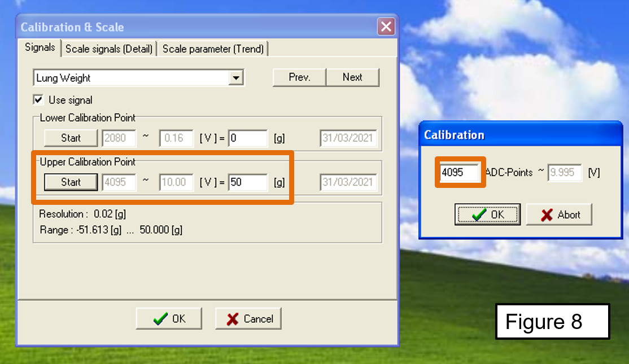Click the Calibration popup title bar
Image resolution: width=629 pixels, height=364 pixels.
click(520, 135)
